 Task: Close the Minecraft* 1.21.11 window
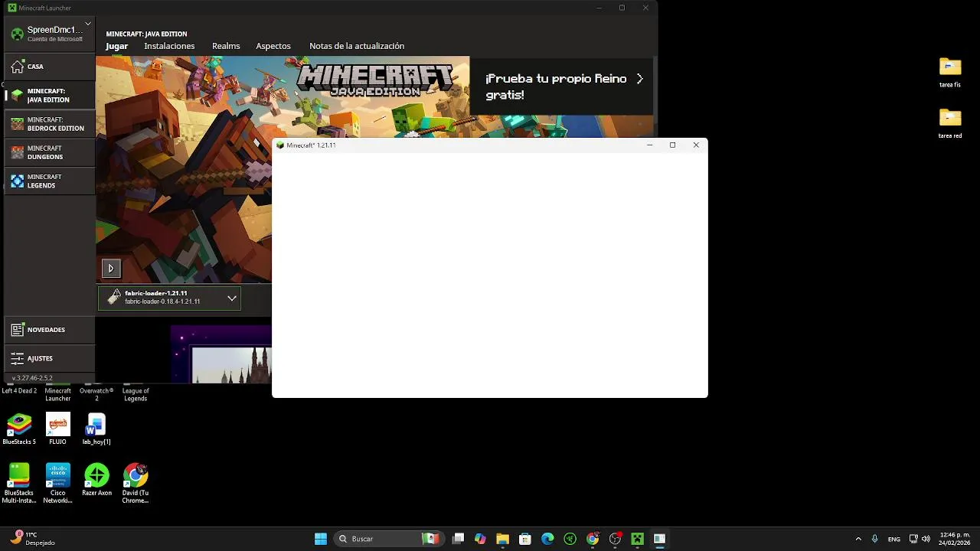tap(696, 145)
